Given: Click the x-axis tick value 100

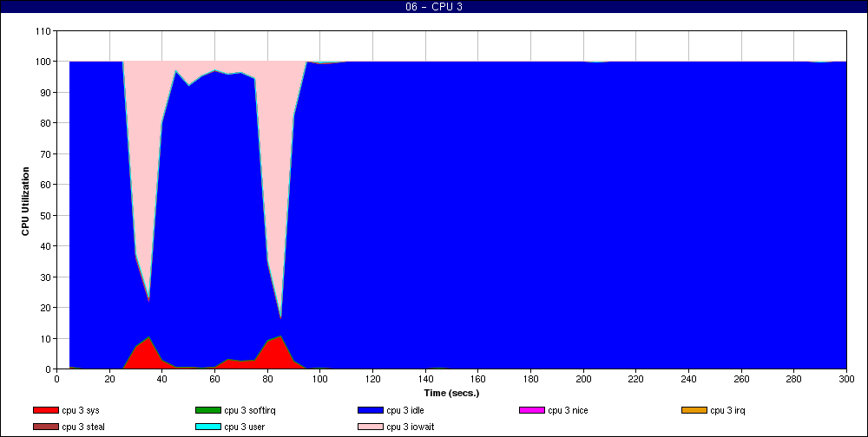Looking at the screenshot, I should point(320,379).
